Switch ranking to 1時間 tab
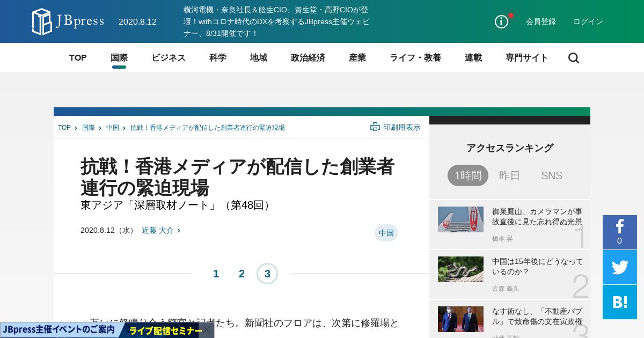The image size is (644, 338). (x=468, y=175)
